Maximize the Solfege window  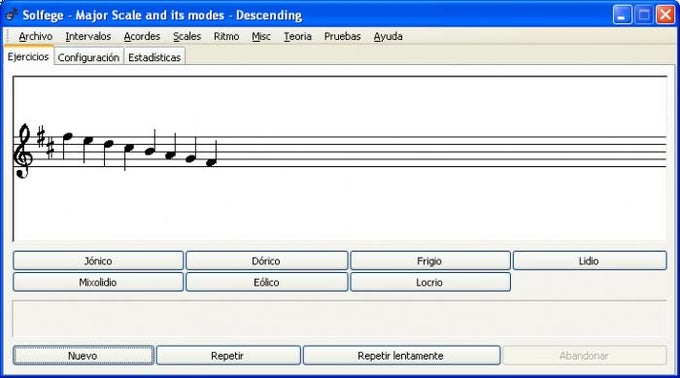pos(644,15)
